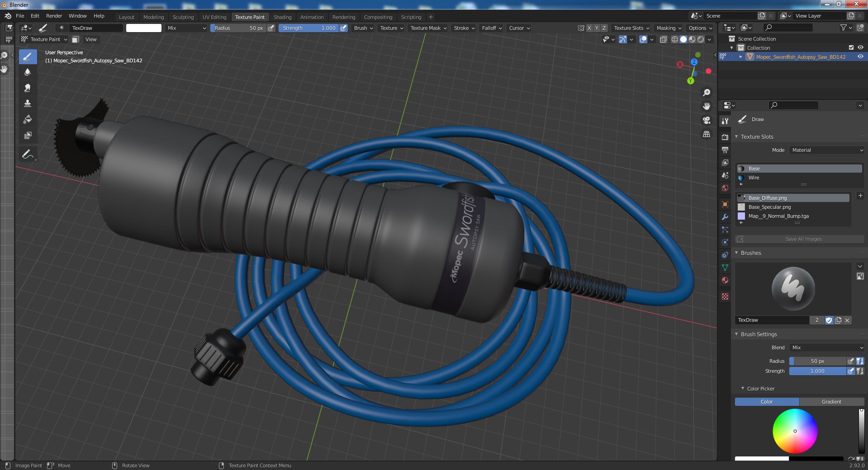The width and height of the screenshot is (868, 470).
Task: Open the Render menu
Action: (x=54, y=16)
